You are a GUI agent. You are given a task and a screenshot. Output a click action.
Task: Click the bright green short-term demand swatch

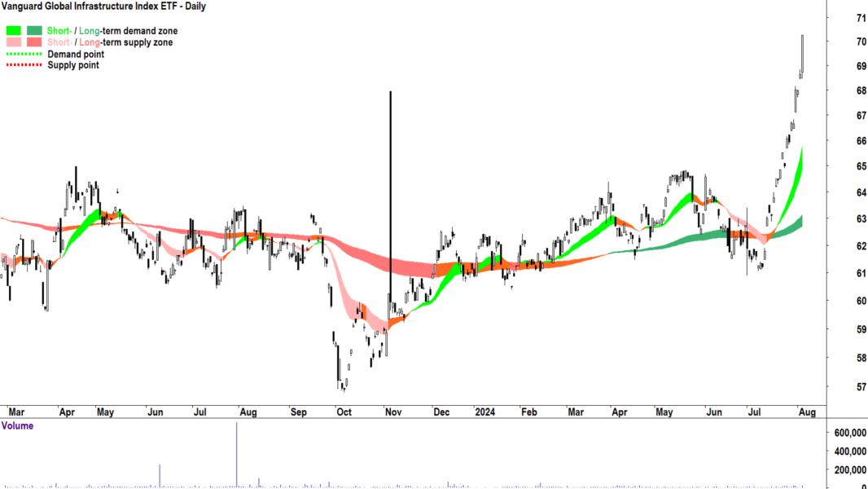click(13, 30)
